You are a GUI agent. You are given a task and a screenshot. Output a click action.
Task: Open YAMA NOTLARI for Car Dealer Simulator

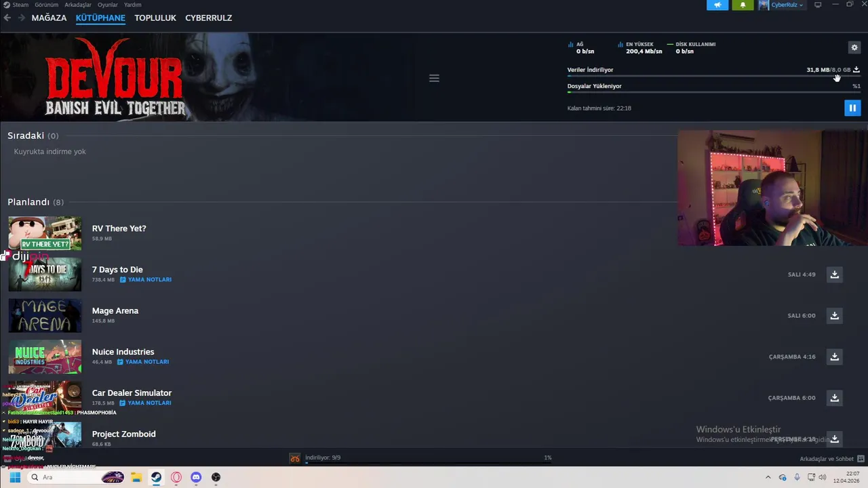[x=146, y=403]
